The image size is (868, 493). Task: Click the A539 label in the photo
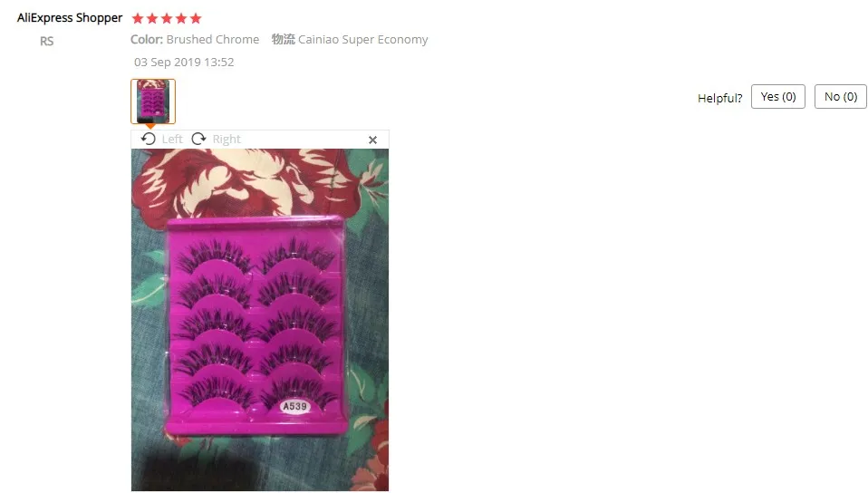pyautogui.click(x=295, y=406)
